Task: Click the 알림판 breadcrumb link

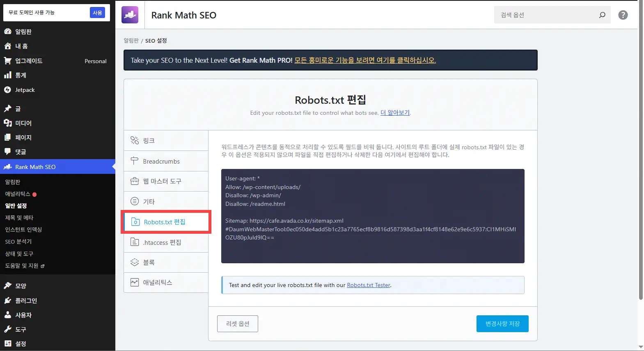Action: click(x=131, y=41)
